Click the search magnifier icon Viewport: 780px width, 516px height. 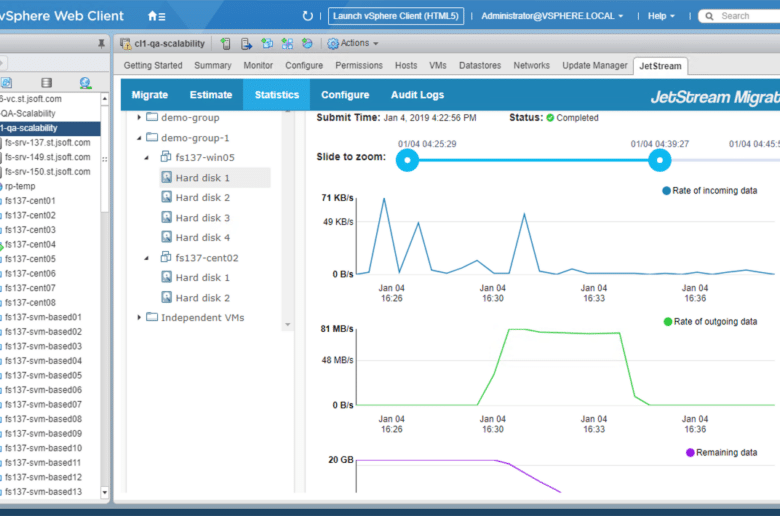[x=709, y=16]
